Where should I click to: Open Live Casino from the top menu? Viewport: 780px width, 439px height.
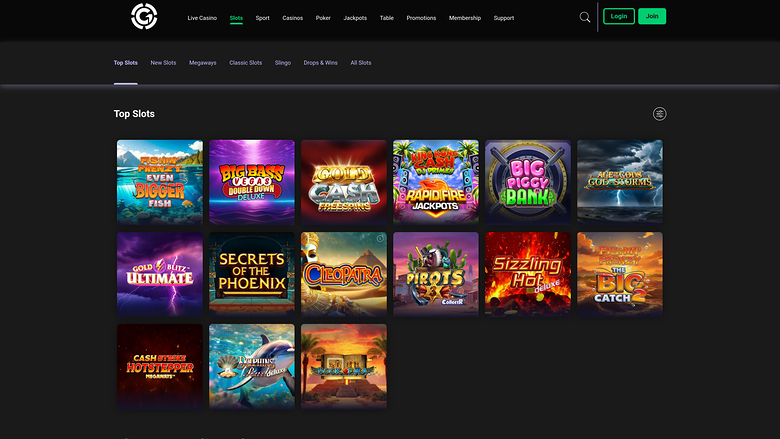click(x=202, y=18)
